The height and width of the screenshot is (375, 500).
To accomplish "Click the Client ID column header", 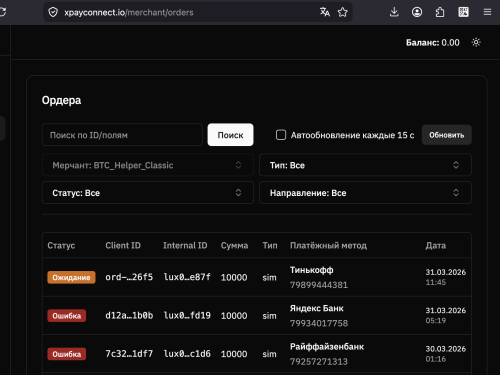I will coord(123,245).
